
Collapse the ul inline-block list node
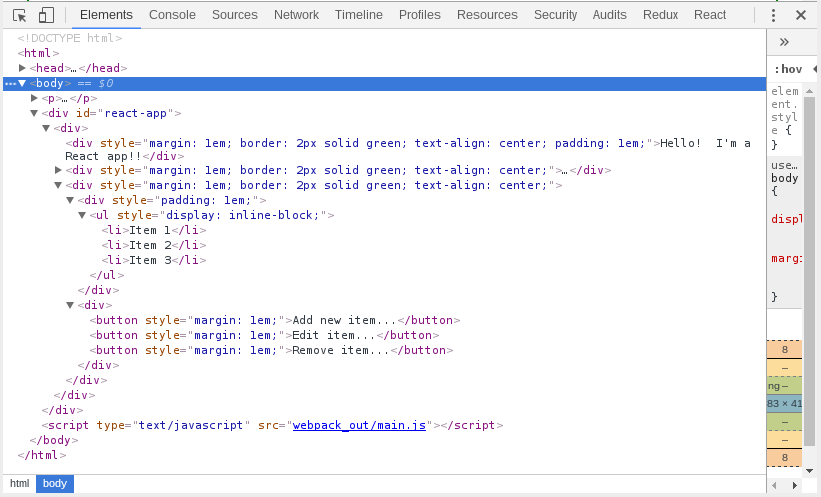coord(82,215)
